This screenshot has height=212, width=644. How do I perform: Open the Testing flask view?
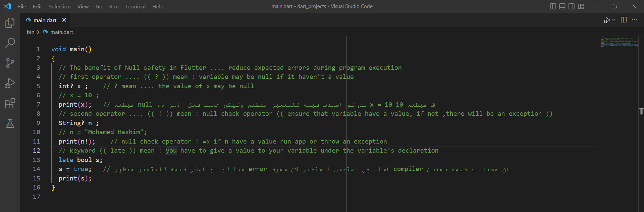(x=10, y=123)
